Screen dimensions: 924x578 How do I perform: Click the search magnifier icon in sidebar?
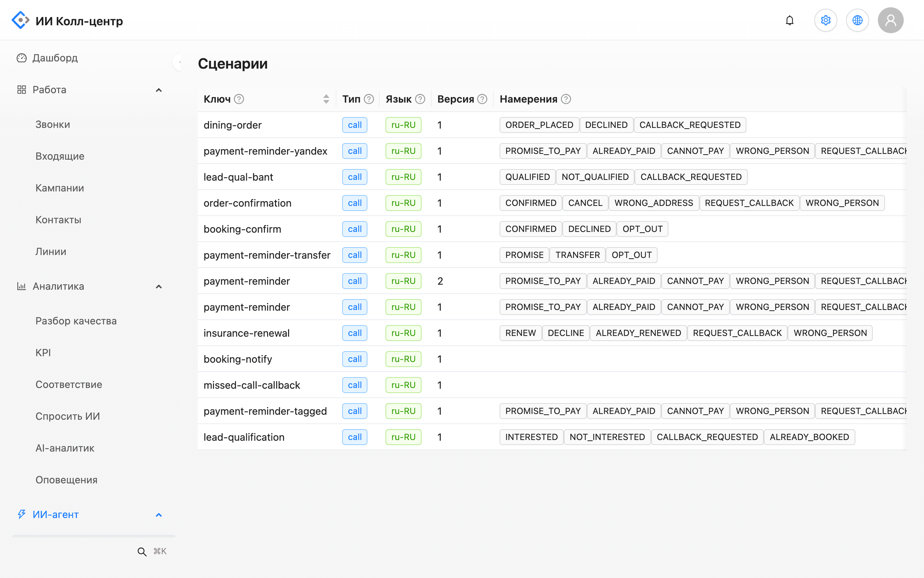coord(141,551)
